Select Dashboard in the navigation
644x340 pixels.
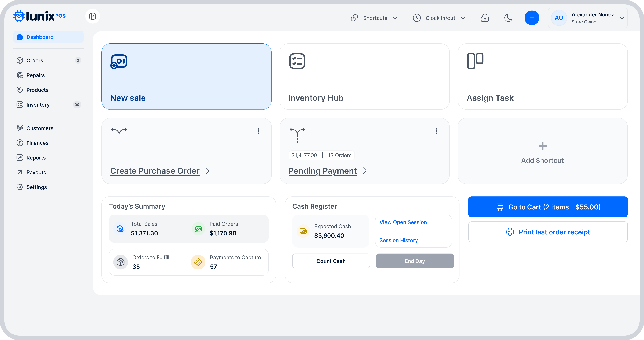40,37
